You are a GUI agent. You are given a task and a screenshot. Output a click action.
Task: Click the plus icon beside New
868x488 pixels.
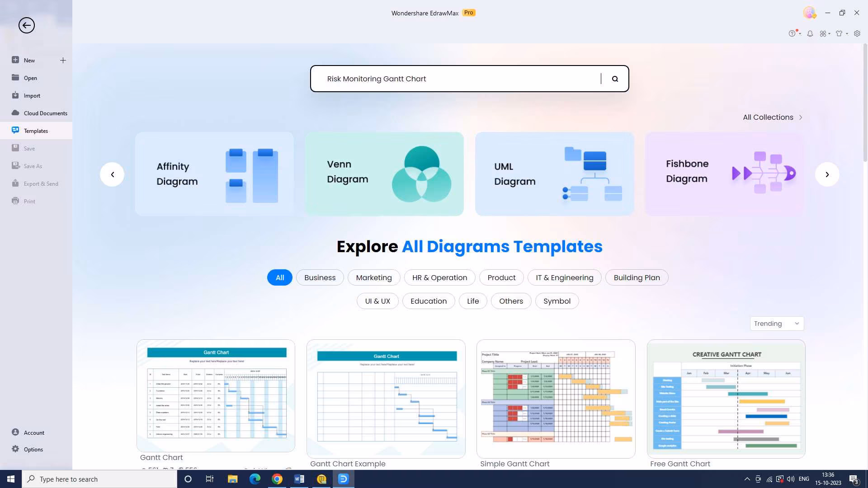pyautogui.click(x=63, y=60)
